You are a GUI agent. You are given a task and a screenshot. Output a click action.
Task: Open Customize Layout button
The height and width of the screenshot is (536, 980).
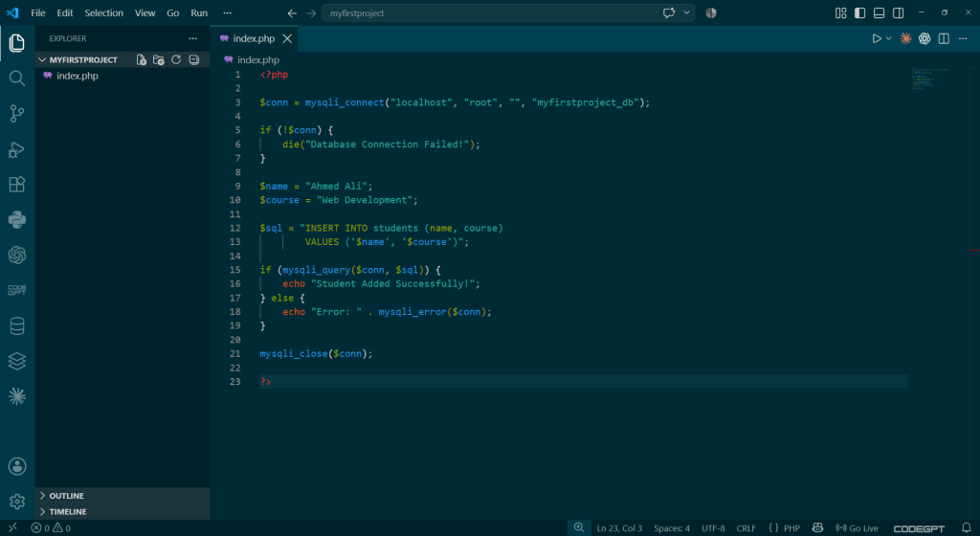coord(840,13)
